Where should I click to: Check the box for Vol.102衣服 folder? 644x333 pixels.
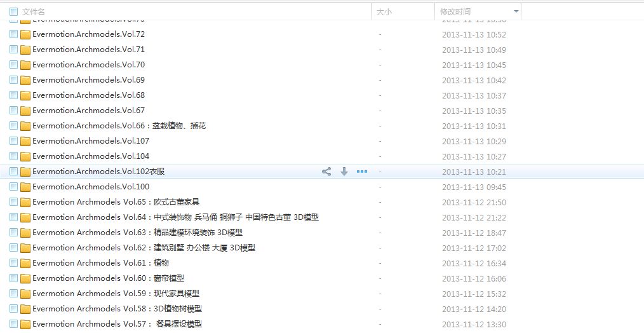click(13, 172)
